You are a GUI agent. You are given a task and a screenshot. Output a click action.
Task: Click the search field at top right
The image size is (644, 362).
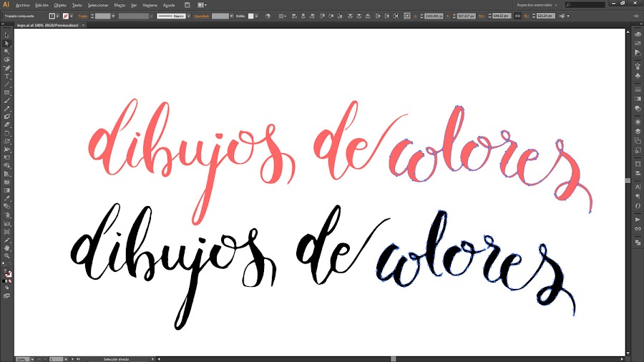coord(585,5)
